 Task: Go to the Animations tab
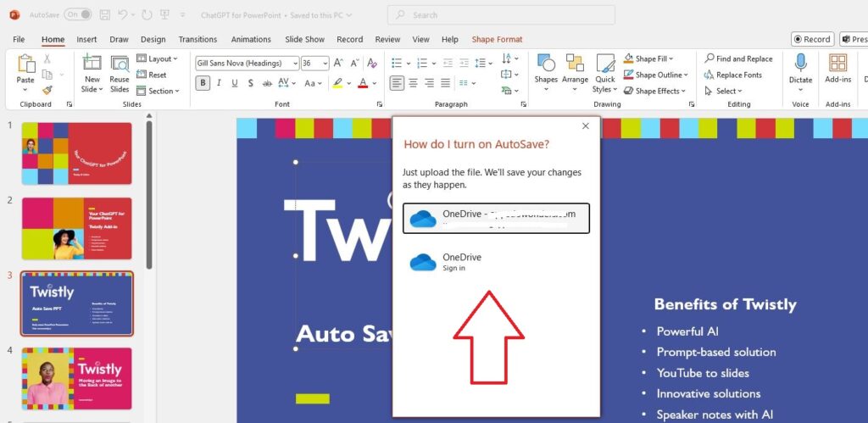[251, 39]
